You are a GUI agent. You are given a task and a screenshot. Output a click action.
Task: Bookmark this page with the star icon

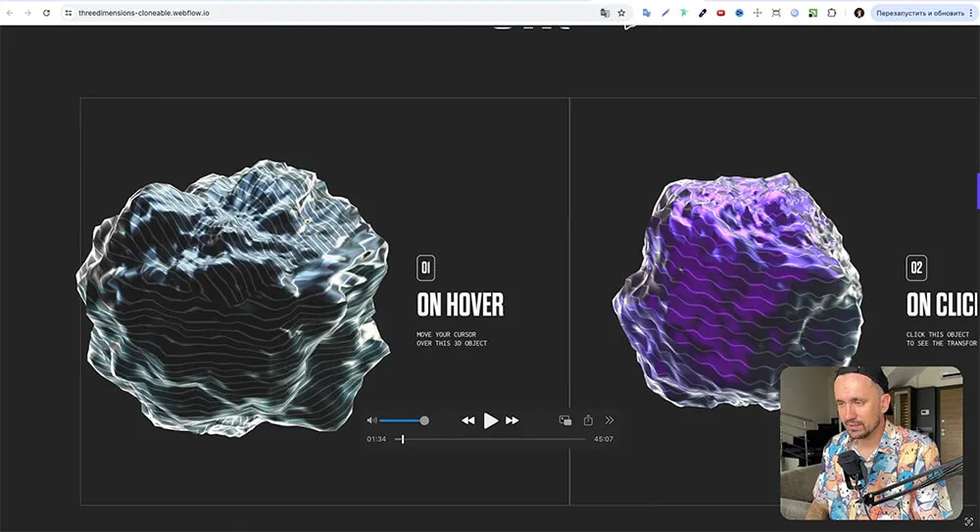click(621, 13)
